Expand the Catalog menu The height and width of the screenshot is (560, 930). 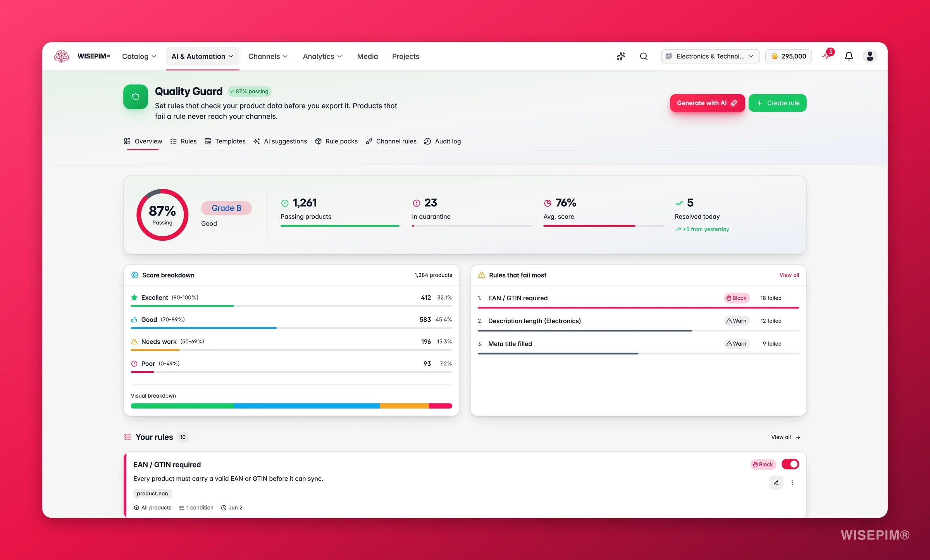coord(139,56)
